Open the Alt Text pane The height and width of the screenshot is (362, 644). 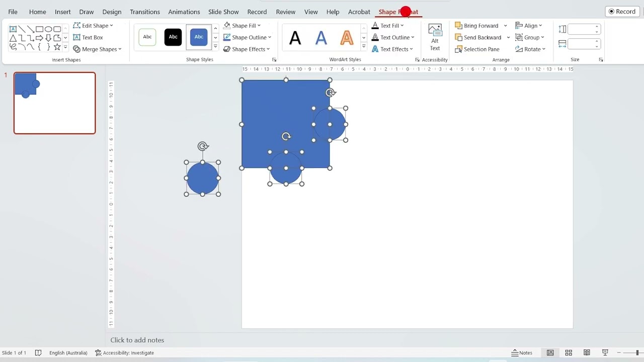pos(435,37)
